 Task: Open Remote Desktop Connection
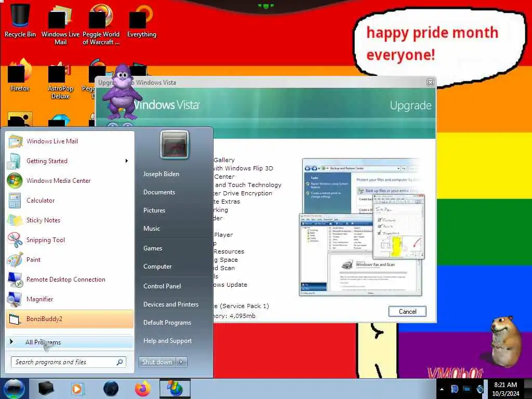coord(70,279)
